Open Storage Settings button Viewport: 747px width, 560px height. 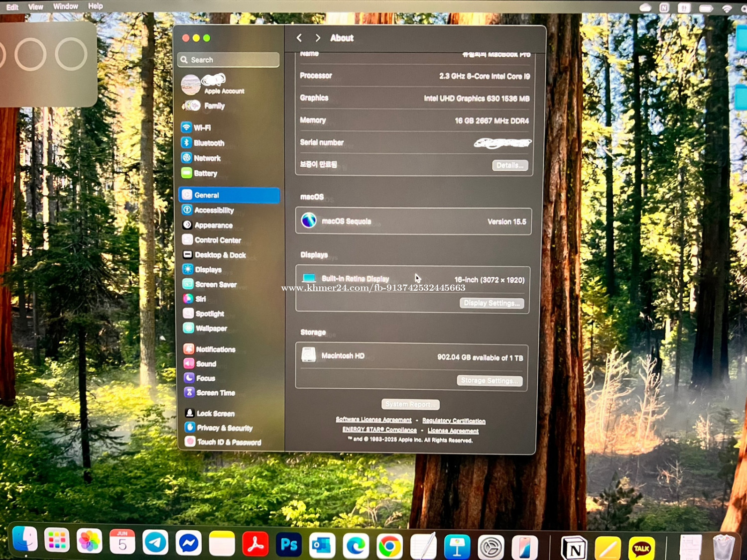(490, 381)
